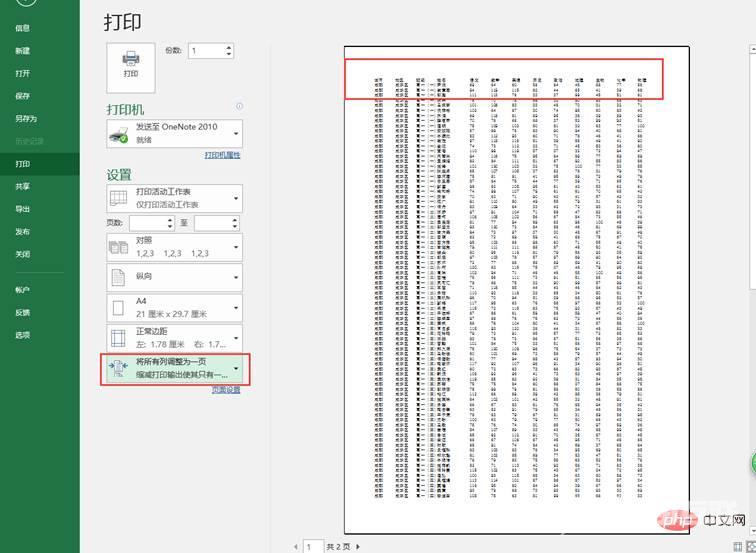Decrease copies with the down spinner arrow

(229, 54)
